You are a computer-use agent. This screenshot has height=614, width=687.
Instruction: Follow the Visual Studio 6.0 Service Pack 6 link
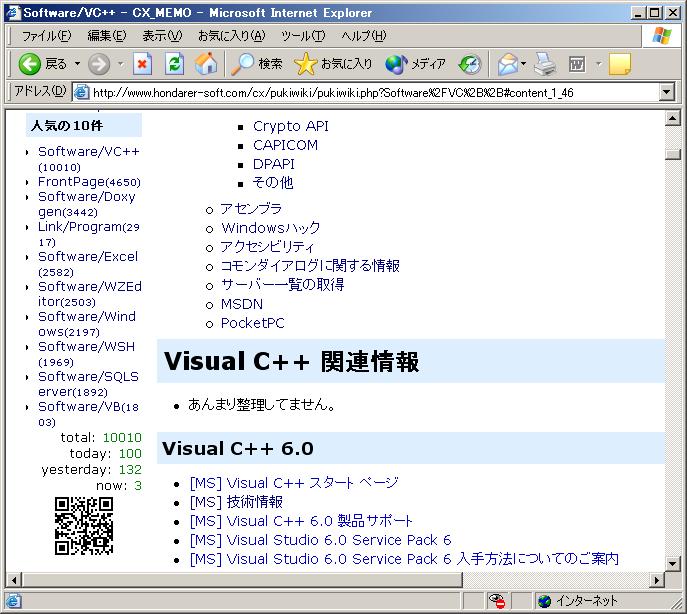coord(320,540)
